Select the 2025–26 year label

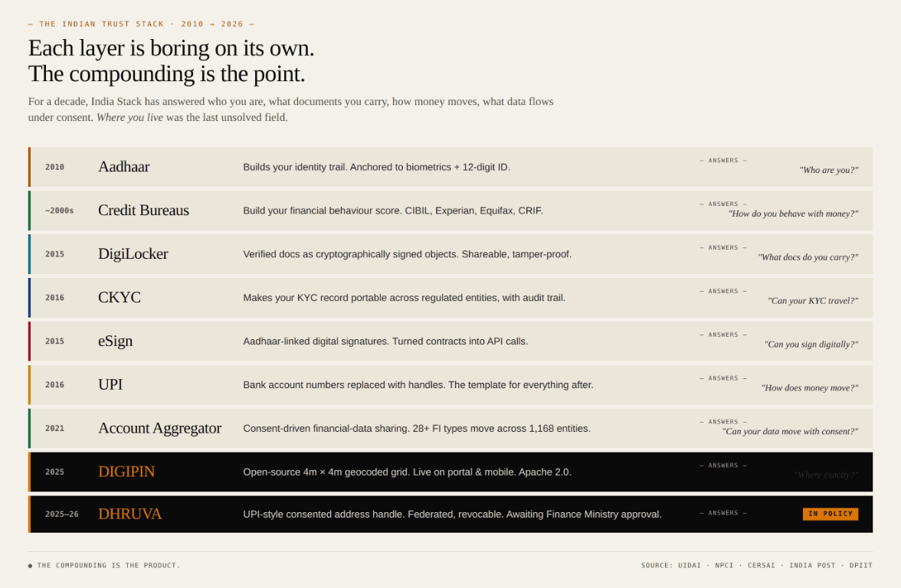tap(62, 514)
